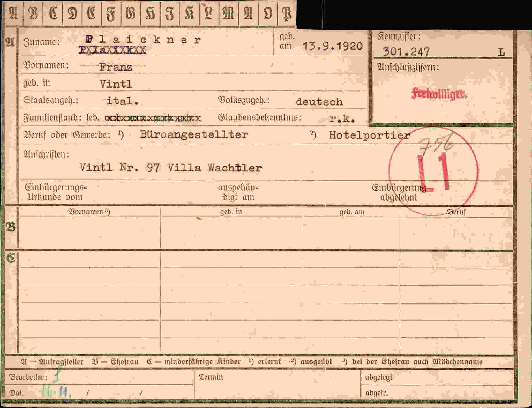Click the "G" alphabet index tab
This screenshot has height=408, width=532.
point(131,13)
